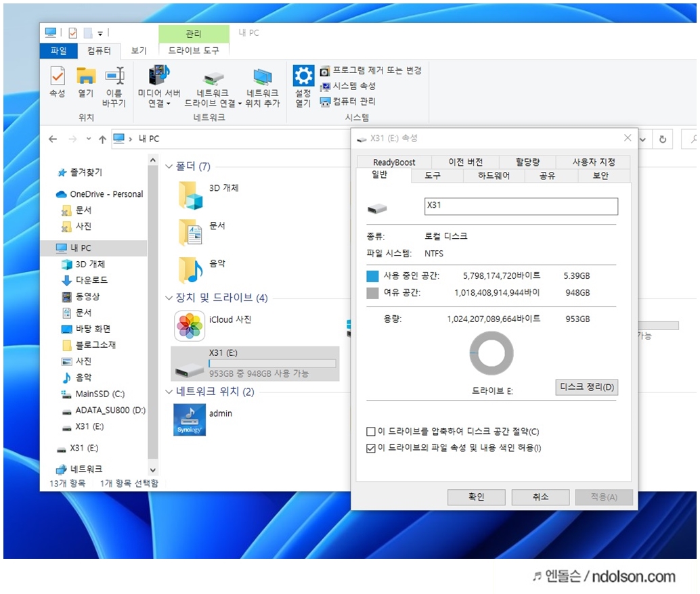The height and width of the screenshot is (594, 700).
Task: Open the 문서 folder in main pane
Action: pyautogui.click(x=191, y=232)
